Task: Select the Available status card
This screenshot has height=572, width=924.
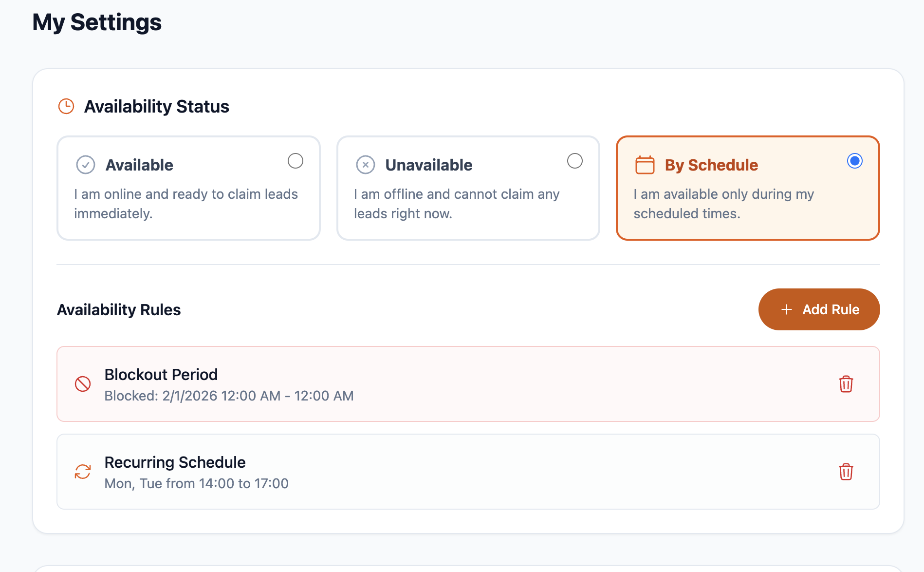Action: coord(188,188)
